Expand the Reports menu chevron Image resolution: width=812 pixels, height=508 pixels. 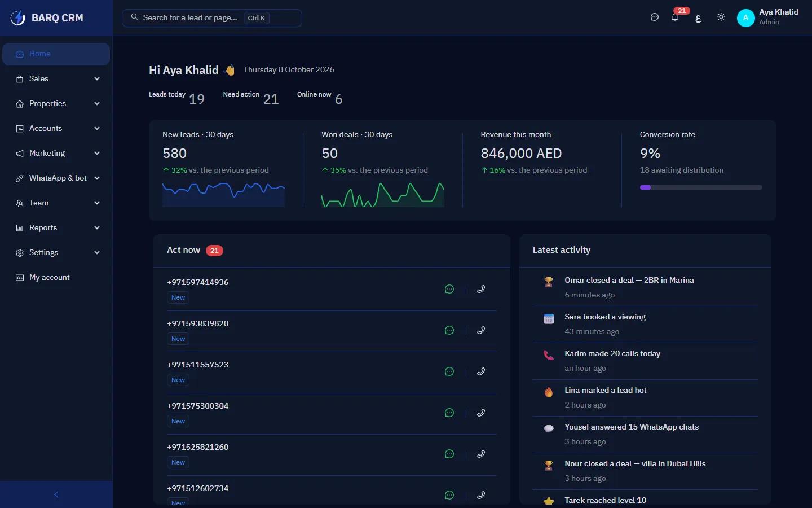click(x=97, y=228)
